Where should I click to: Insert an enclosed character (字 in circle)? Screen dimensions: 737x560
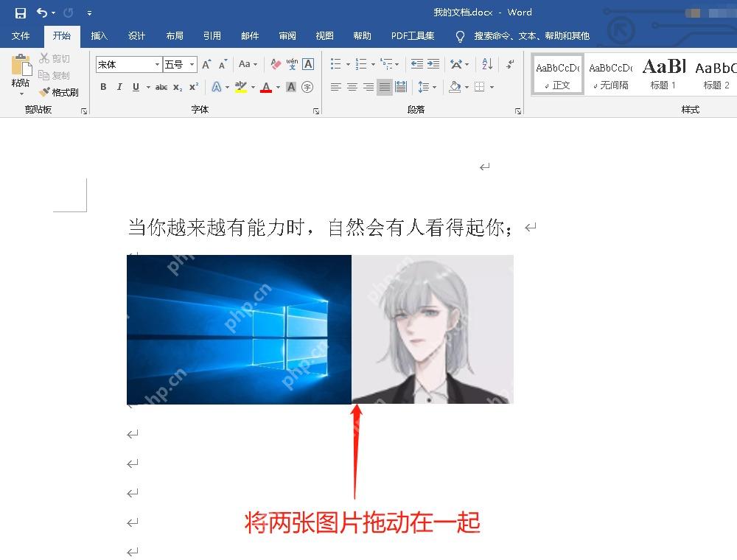(307, 87)
